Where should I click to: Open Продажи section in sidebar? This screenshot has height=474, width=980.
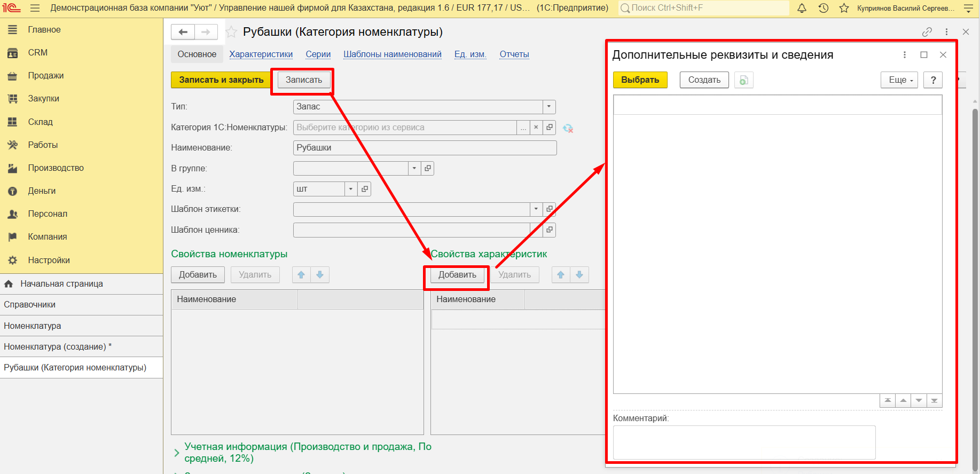point(46,76)
